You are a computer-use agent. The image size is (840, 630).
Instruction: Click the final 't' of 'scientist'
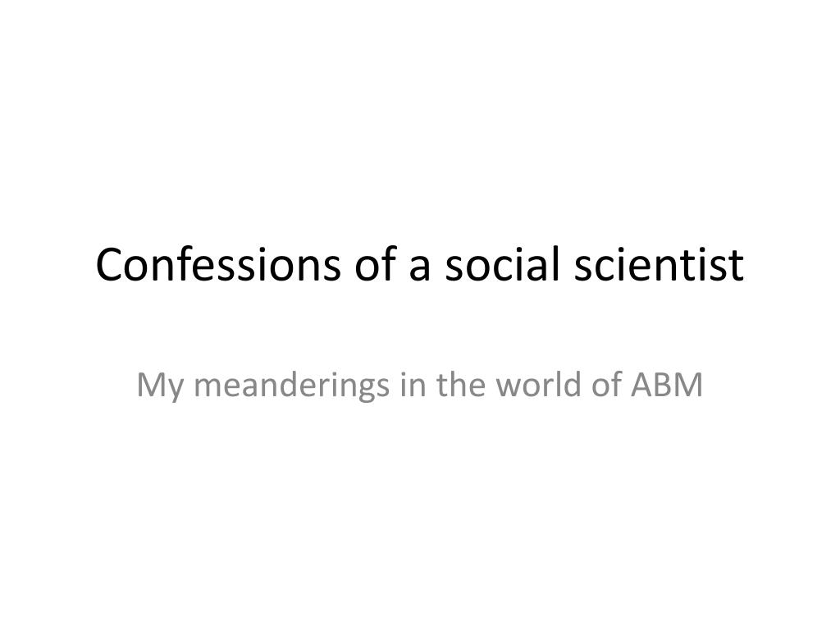(x=737, y=267)
